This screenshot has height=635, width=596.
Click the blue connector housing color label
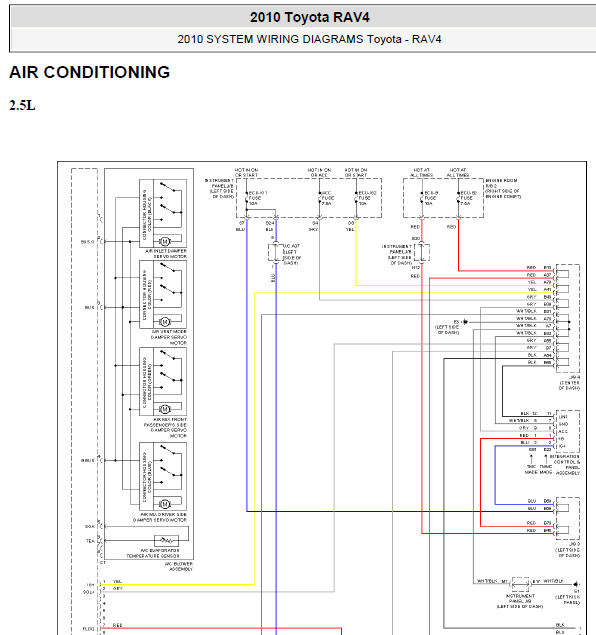[147, 477]
